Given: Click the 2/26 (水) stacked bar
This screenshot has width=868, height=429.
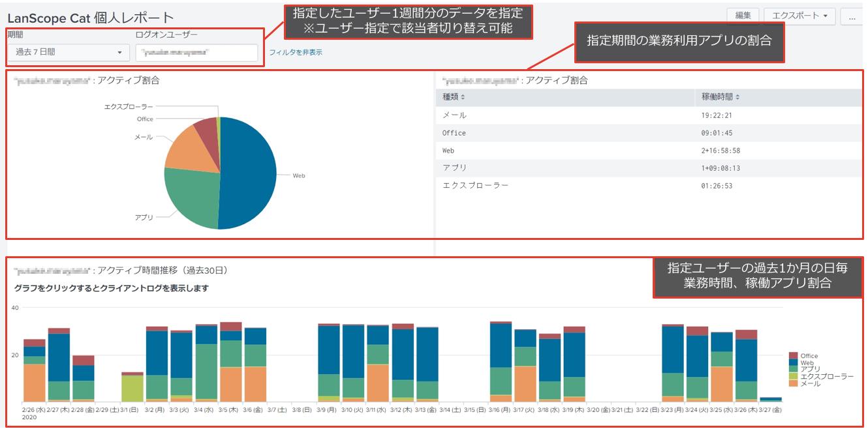Looking at the screenshot, I should (35, 370).
